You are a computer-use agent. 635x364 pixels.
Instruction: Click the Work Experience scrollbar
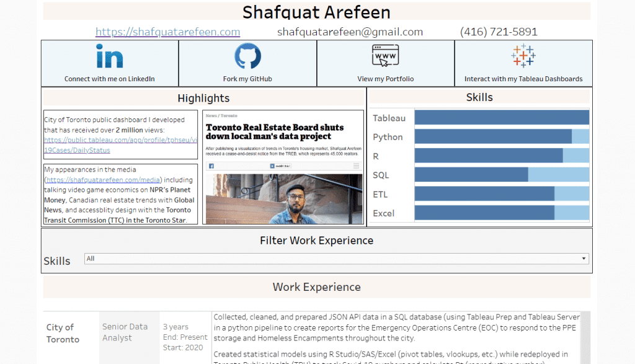tap(585, 337)
